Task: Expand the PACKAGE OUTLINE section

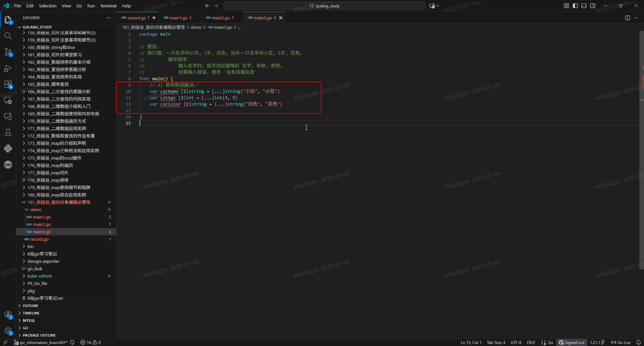Action: (x=66, y=335)
